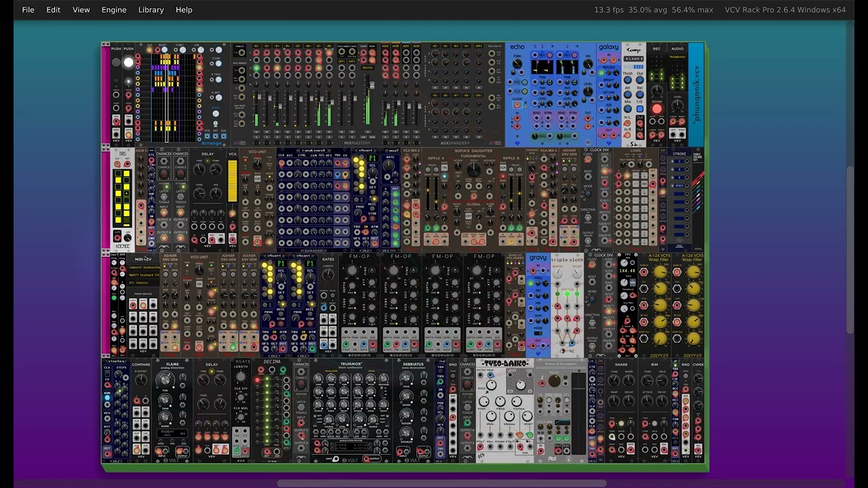This screenshot has height=488, width=868.
Task: Click the SNARE module TUNE knob
Action: (x=614, y=380)
